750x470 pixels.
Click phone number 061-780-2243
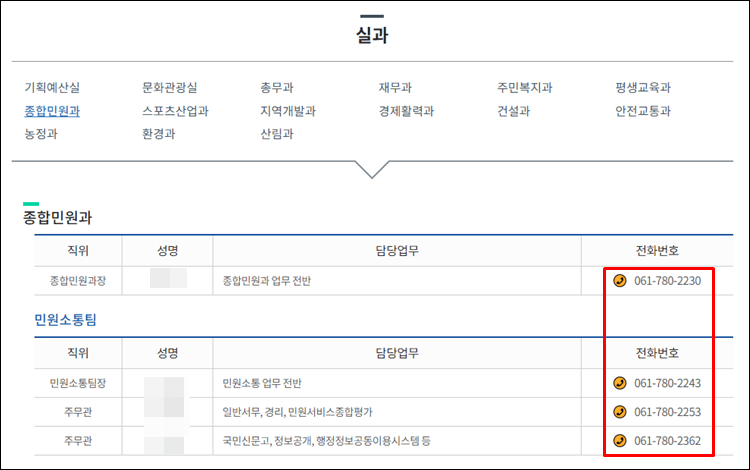click(x=667, y=383)
